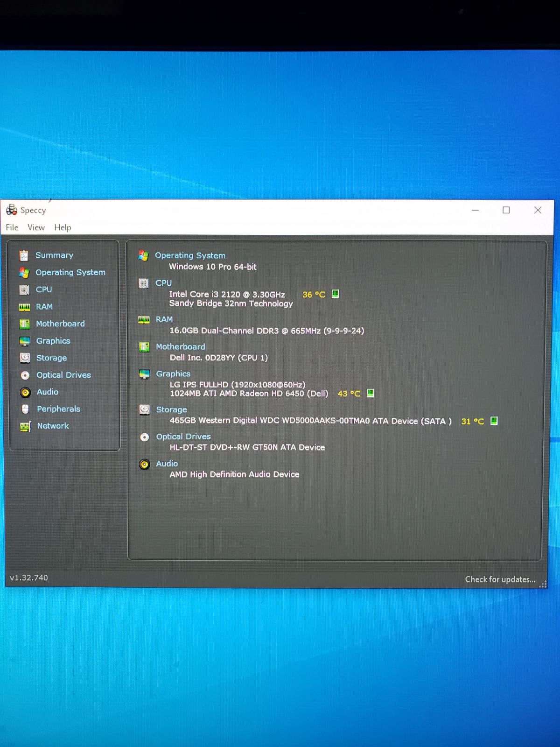Click the Motherboard heading link in summary
Image resolution: width=560 pixels, height=747 pixels.
pos(181,346)
